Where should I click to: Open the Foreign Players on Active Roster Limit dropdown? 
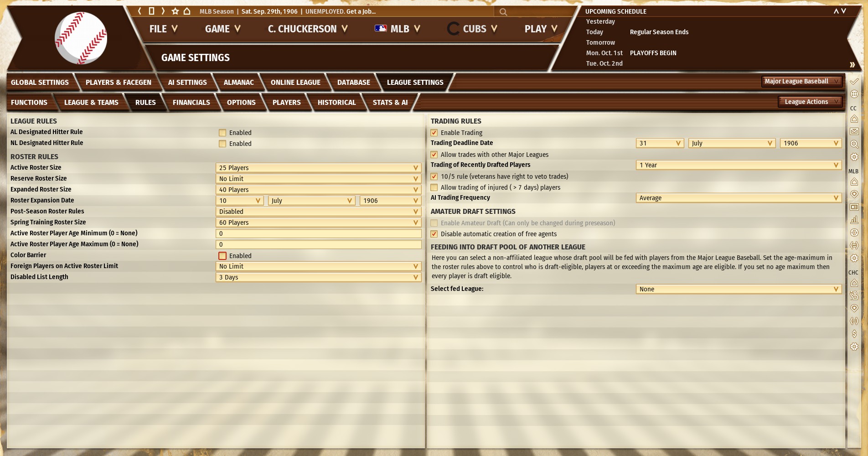(x=318, y=266)
